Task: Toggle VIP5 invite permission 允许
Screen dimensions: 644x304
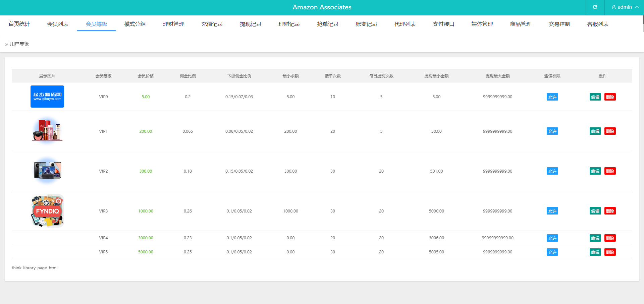Action: point(552,252)
